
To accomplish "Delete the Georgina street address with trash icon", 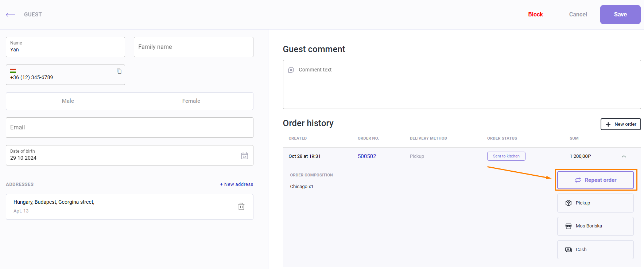I will click(x=241, y=206).
